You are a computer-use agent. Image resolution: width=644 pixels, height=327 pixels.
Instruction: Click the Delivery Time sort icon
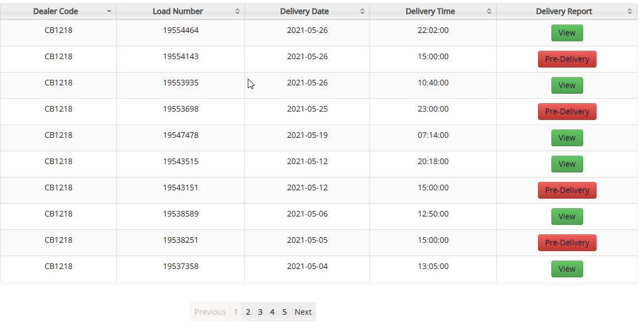point(489,11)
